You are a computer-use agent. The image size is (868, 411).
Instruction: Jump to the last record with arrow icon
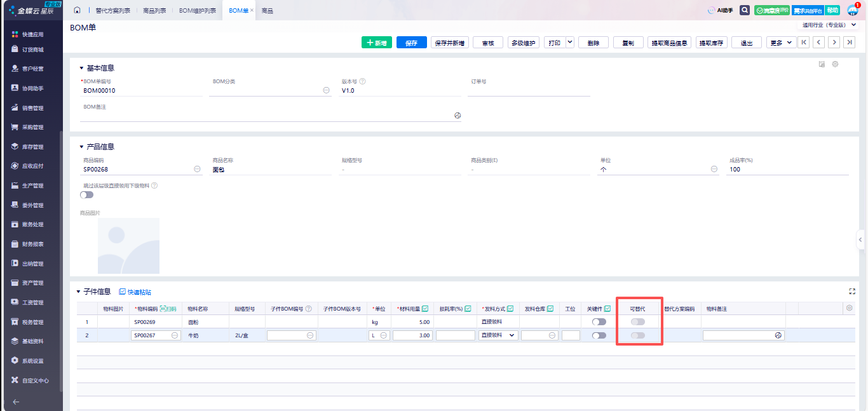coord(850,43)
